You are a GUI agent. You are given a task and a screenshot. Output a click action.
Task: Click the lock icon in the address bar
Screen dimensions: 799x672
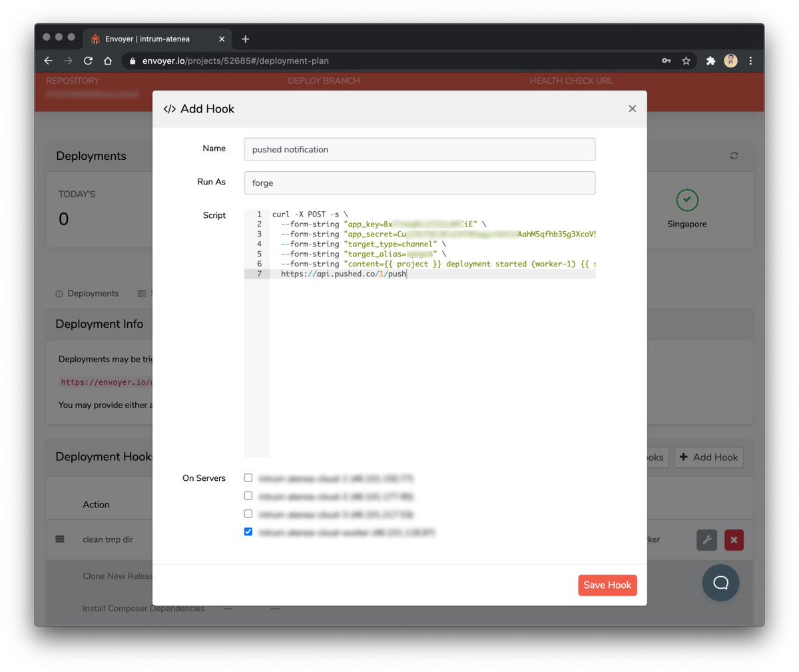[133, 61]
